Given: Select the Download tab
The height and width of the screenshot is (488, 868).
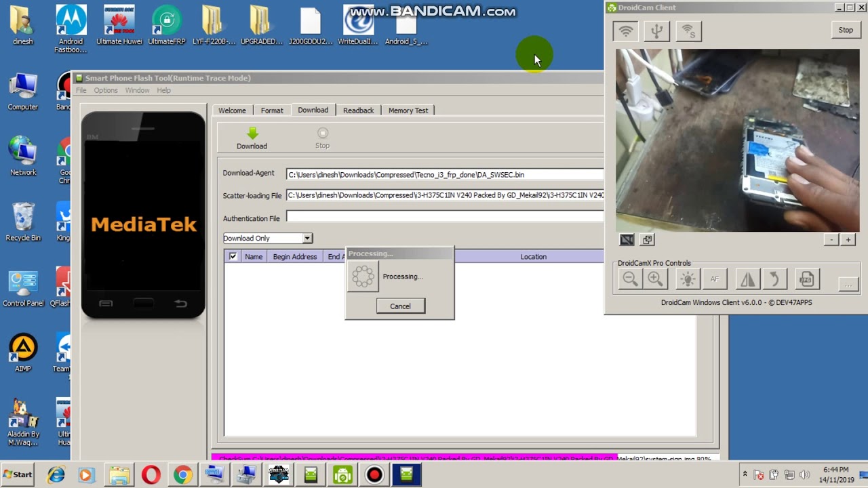Looking at the screenshot, I should coord(313,110).
